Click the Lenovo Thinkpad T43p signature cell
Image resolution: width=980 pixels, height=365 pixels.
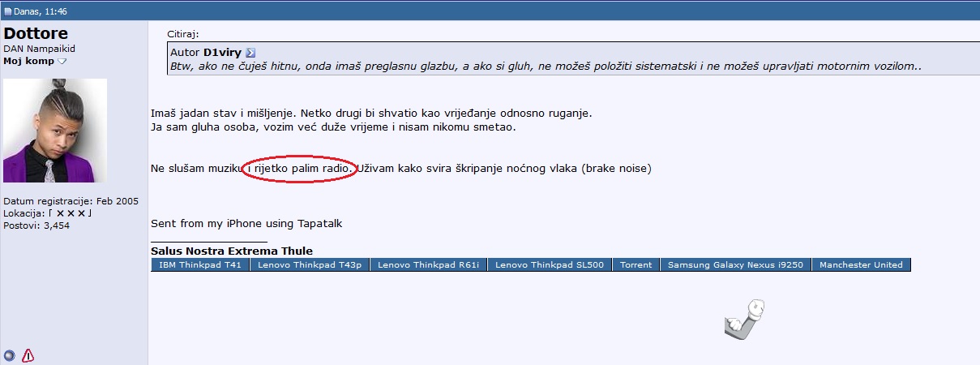pos(310,264)
